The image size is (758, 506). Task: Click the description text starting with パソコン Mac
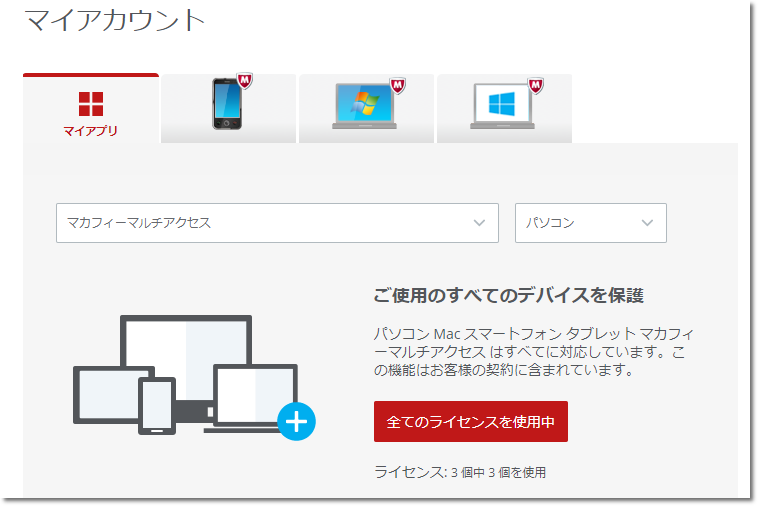[x=534, y=352]
